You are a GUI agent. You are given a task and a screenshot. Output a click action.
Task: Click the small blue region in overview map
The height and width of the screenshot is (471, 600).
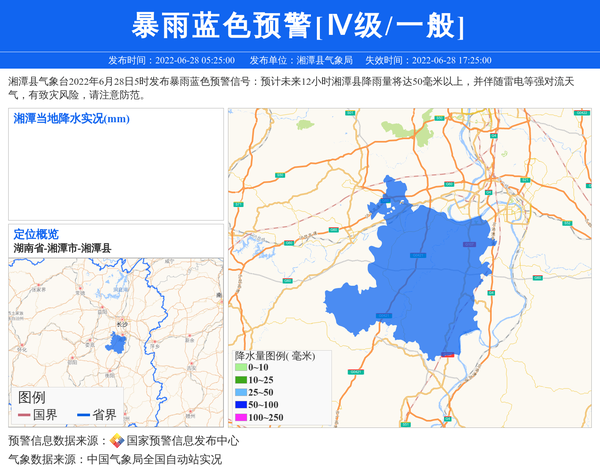coord(117,344)
